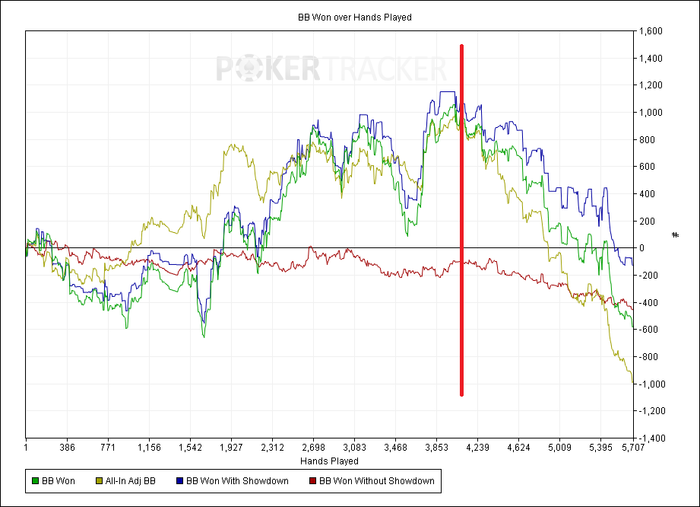Viewport: 700px width, 507px height.
Task: Select the BB Won Without Showdown label
Action: [x=377, y=481]
